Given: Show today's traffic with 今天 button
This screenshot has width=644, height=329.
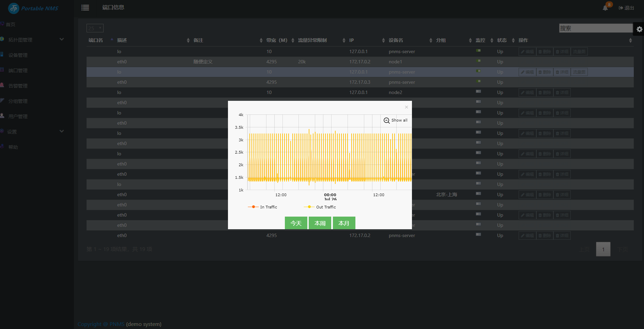Looking at the screenshot, I should tap(296, 223).
